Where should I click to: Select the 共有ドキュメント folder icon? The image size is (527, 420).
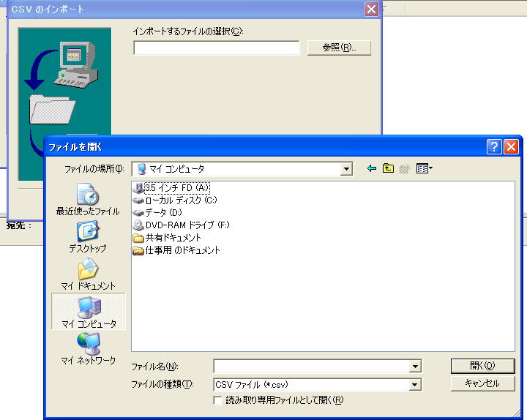tap(138, 238)
